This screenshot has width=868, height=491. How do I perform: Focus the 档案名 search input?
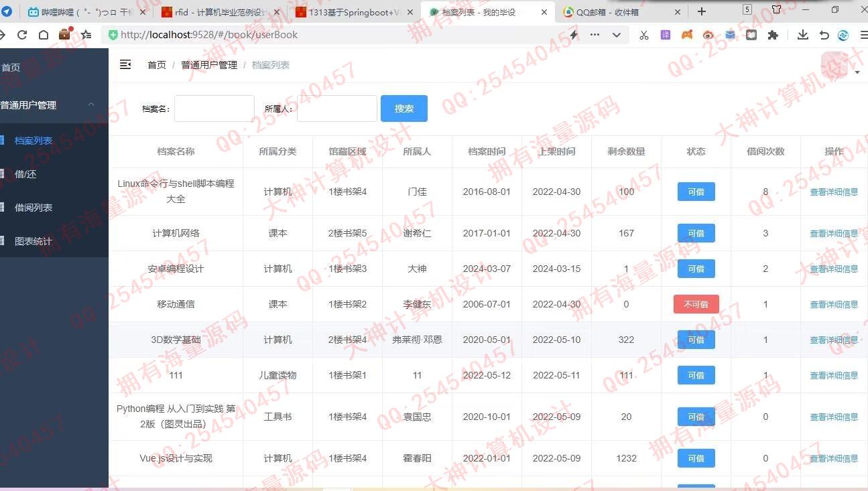(214, 109)
